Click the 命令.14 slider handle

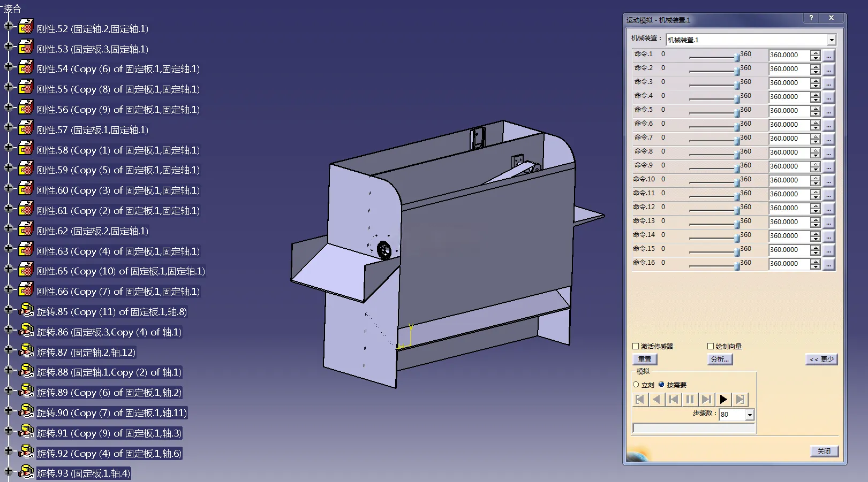(737, 237)
